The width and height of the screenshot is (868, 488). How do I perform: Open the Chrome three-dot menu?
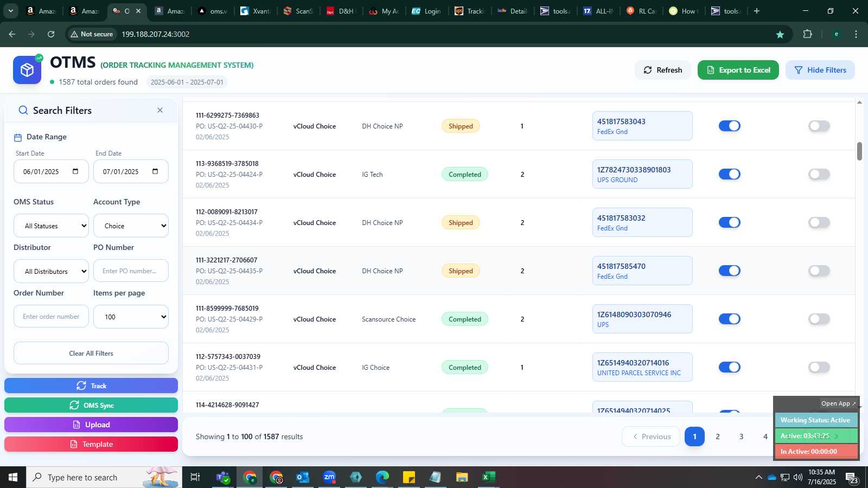[x=856, y=34]
